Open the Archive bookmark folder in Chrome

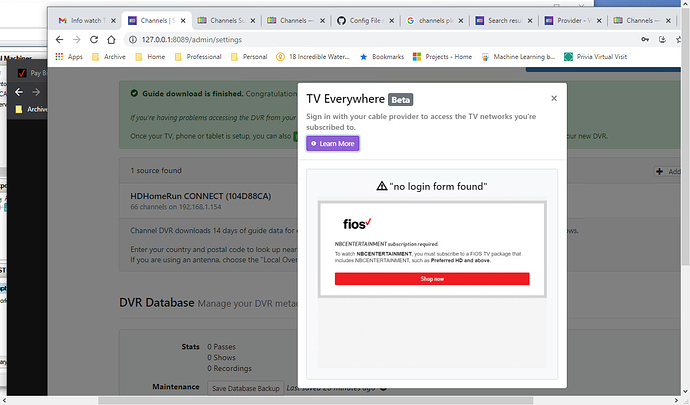pos(109,57)
